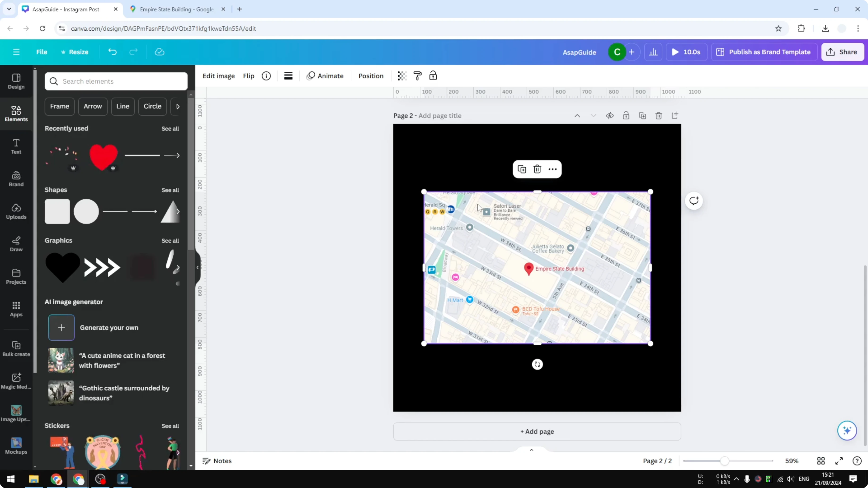Check cloud save status icon

click(x=159, y=52)
